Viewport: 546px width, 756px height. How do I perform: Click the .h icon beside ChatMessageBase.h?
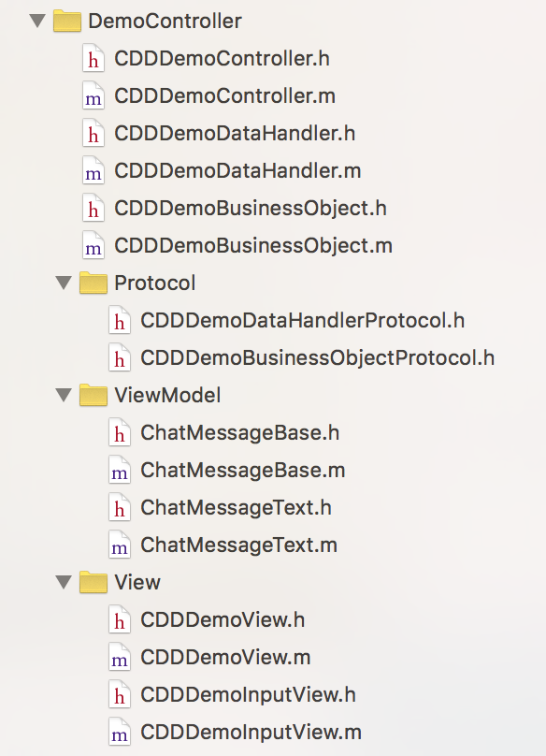119,433
